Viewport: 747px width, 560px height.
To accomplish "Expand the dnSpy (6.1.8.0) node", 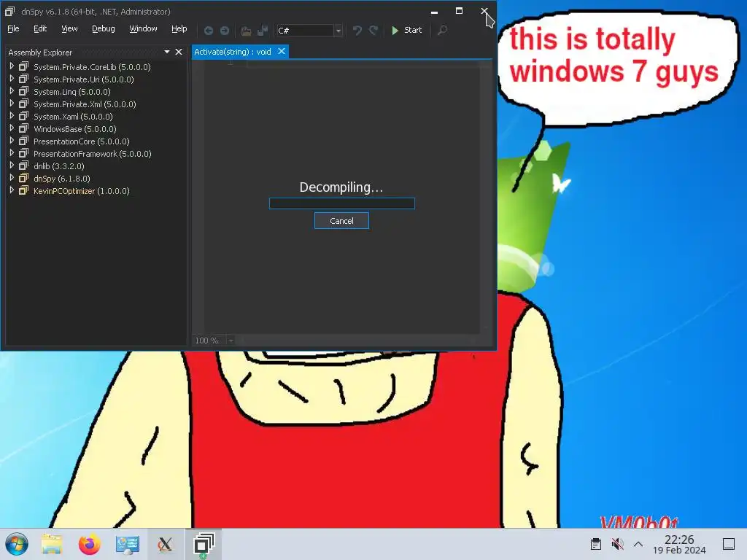I will (12, 178).
